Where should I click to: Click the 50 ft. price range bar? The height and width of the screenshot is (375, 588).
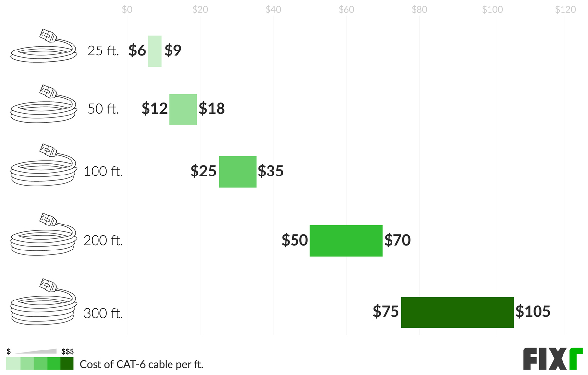(x=183, y=109)
